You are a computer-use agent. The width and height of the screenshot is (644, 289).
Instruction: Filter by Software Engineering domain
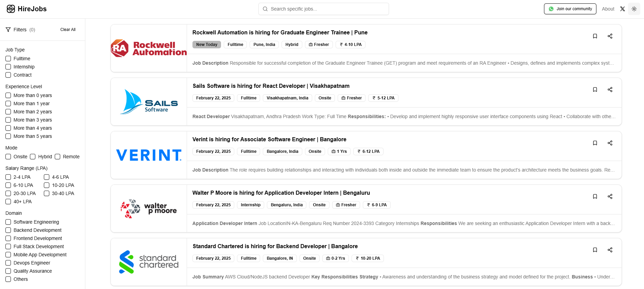pyautogui.click(x=8, y=222)
